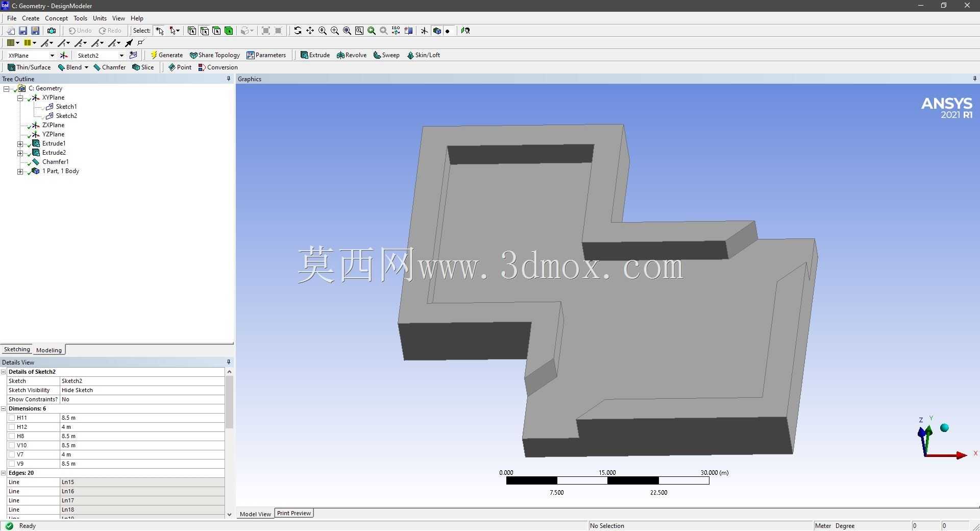980x531 pixels.
Task: Select the face selection filter icon
Action: point(216,31)
